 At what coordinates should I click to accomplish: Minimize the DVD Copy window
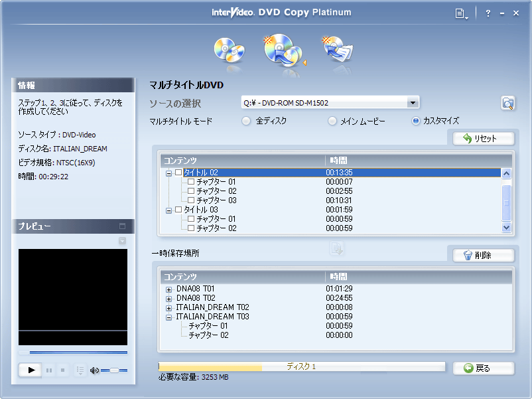(x=502, y=13)
